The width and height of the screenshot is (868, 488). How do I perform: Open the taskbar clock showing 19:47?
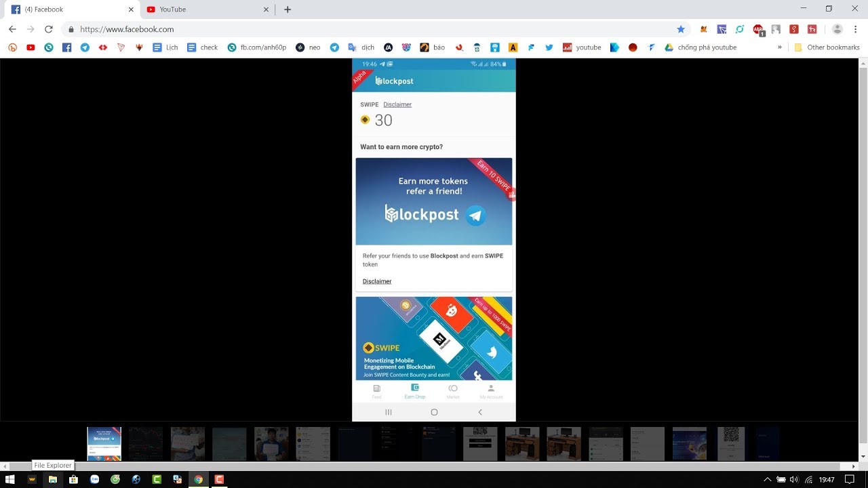(x=827, y=479)
